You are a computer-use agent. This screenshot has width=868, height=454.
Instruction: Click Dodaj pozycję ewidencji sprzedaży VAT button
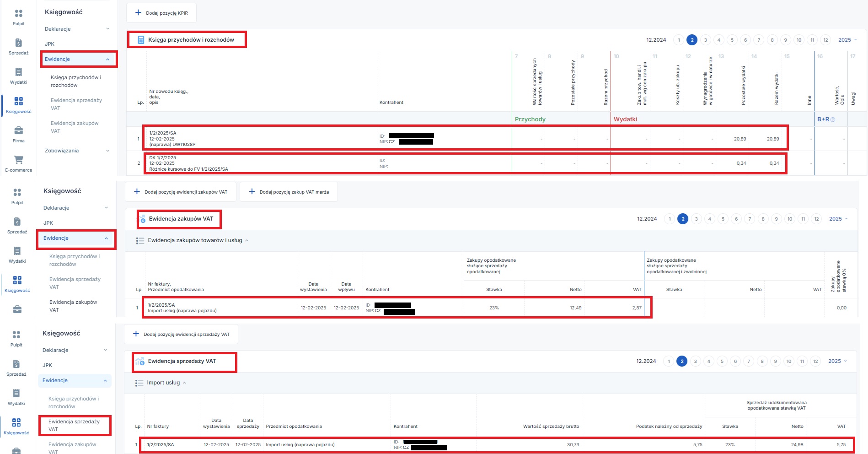point(181,334)
